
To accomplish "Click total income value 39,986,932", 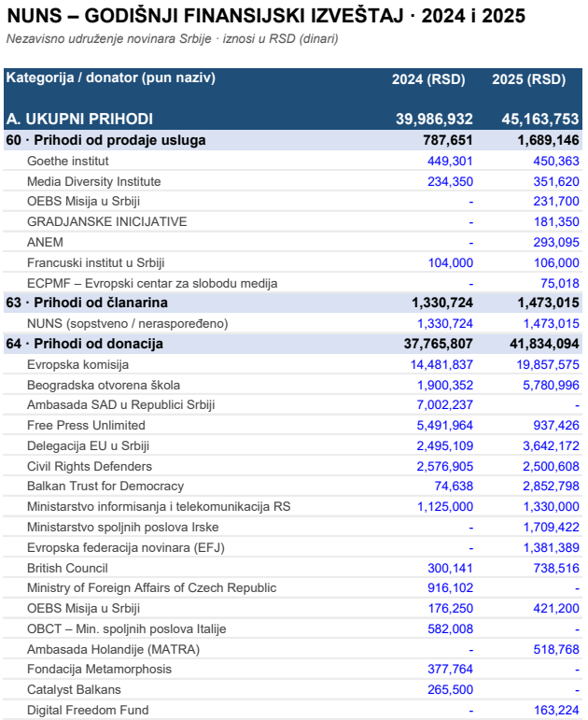I will (434, 119).
